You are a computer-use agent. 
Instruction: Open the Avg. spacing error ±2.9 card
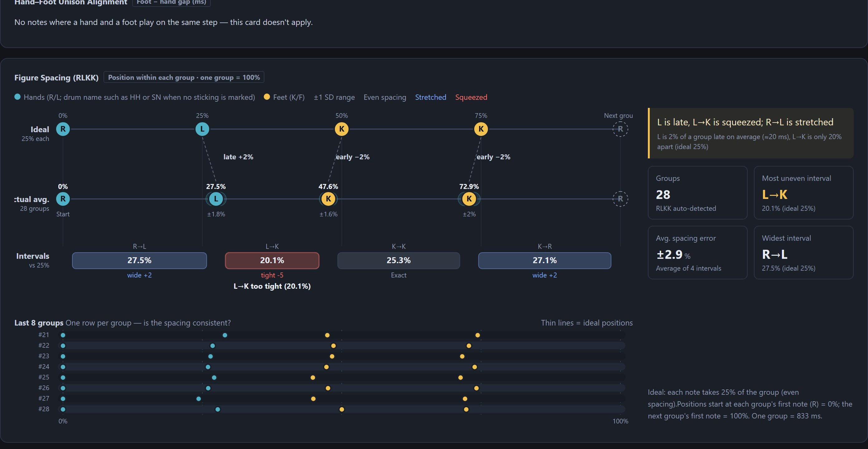coord(697,253)
